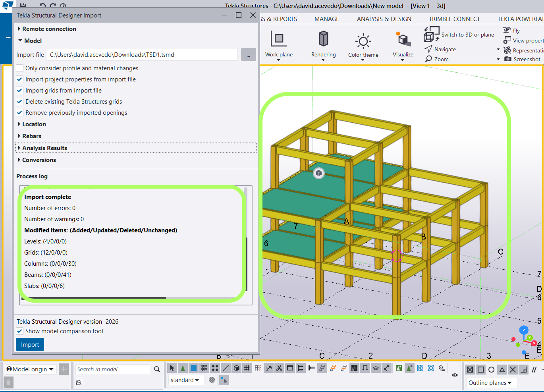Click the Process log horizontal scrollbar
Image resolution: width=544 pixels, height=392 pixels.
[x=94, y=298]
